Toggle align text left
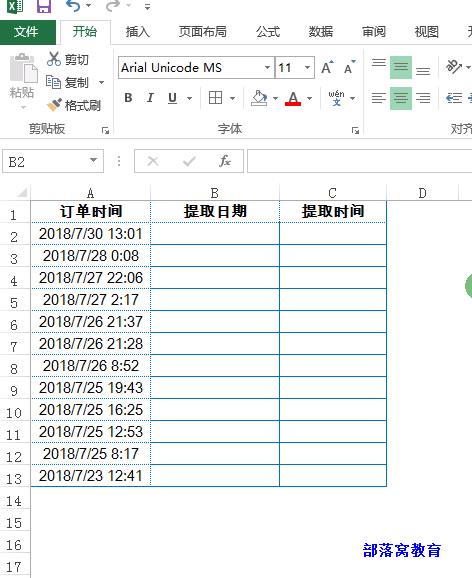 click(x=379, y=98)
